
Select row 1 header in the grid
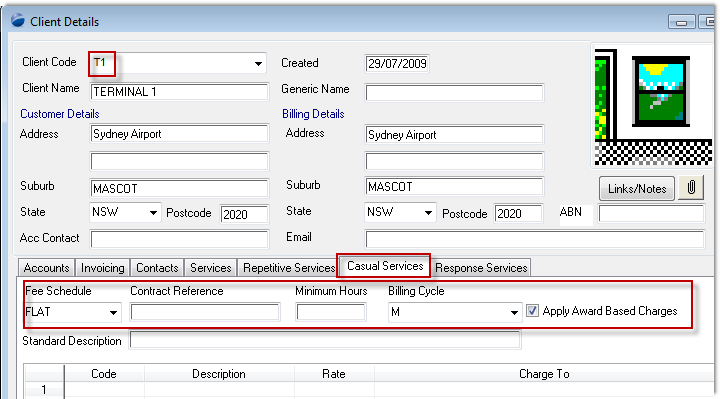pyautogui.click(x=44, y=390)
